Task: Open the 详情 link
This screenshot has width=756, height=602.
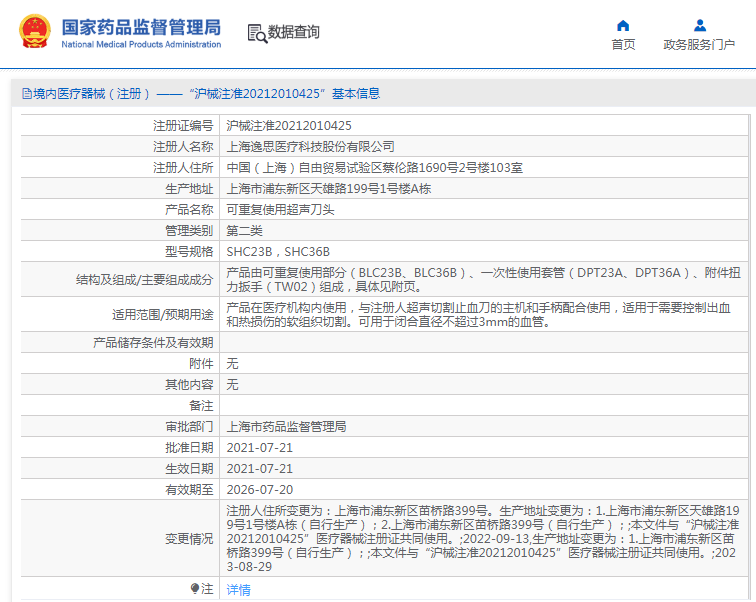Action: point(239,589)
